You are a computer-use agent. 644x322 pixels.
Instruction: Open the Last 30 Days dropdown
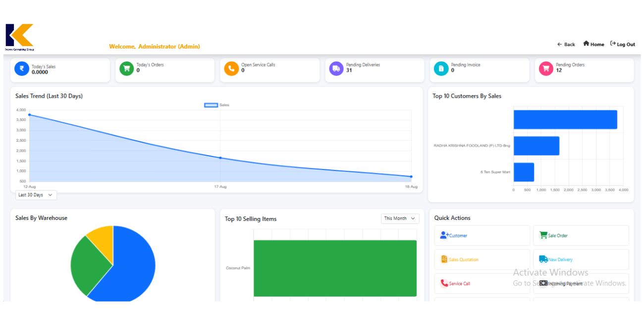click(36, 195)
